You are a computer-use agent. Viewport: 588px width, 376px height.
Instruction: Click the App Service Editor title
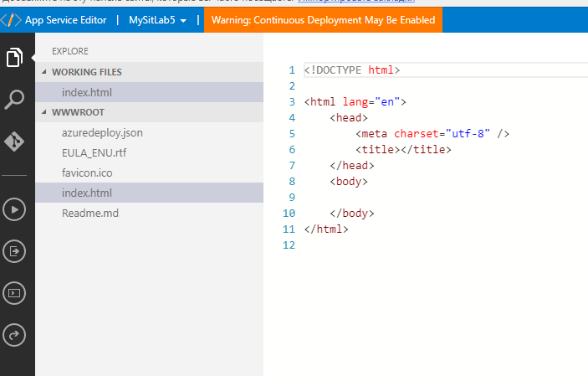(65, 20)
